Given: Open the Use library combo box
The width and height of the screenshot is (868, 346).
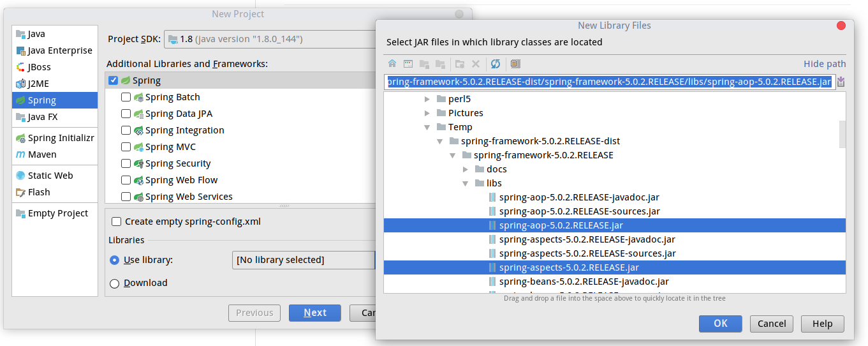Looking at the screenshot, I should pyautogui.click(x=303, y=260).
